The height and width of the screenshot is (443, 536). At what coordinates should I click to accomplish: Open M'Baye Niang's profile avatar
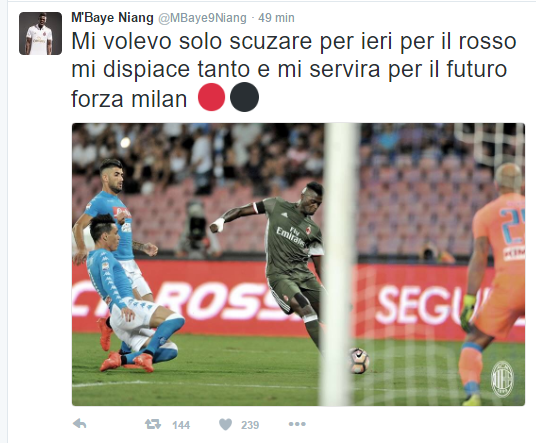pos(40,33)
